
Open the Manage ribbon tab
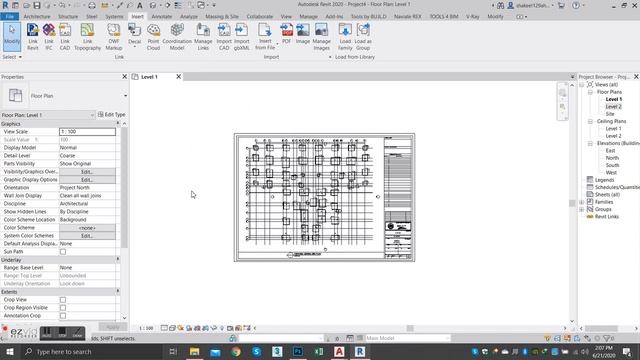308,17
